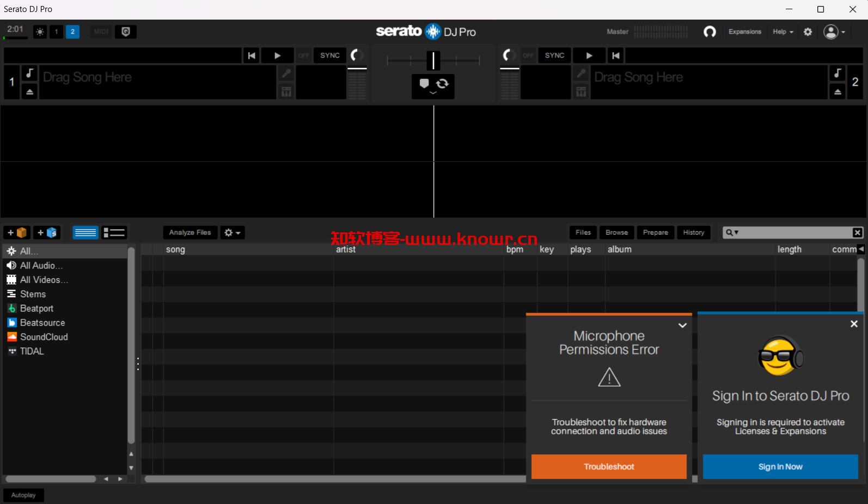Open deck 2 beatgrid pads icon
Screen dimensions: 868x504
pos(581,91)
